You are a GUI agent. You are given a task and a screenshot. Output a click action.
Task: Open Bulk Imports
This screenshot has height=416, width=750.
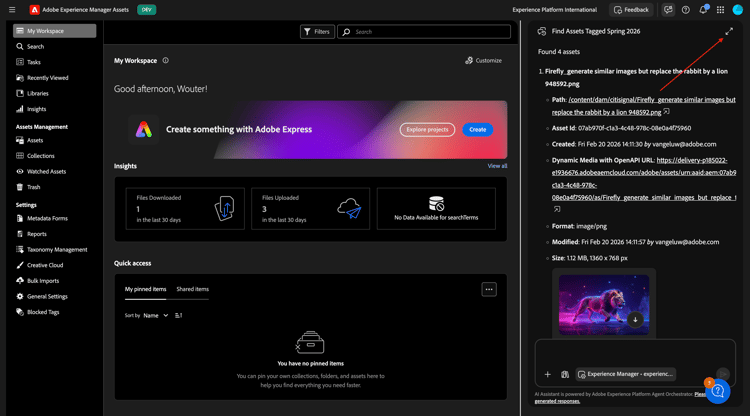tap(38, 281)
